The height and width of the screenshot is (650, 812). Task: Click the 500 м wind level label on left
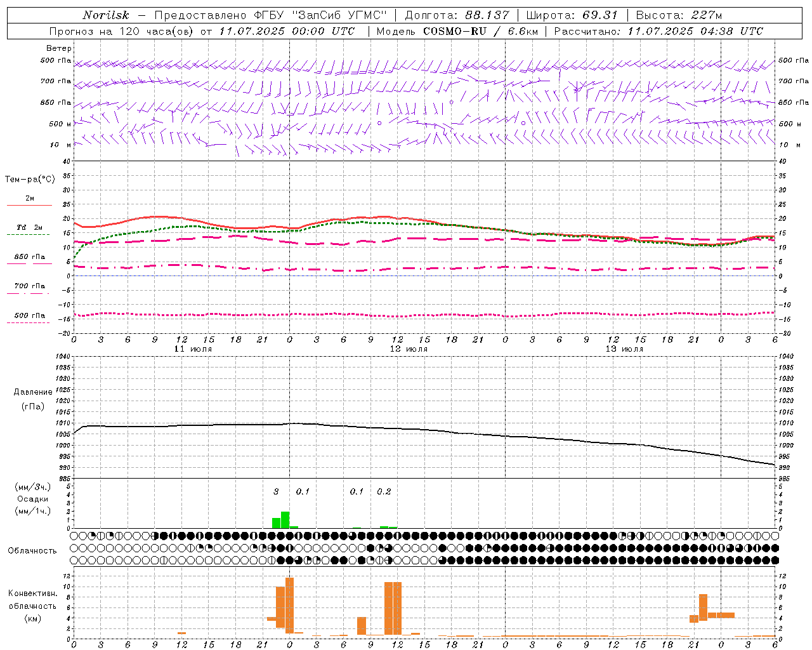(60, 124)
